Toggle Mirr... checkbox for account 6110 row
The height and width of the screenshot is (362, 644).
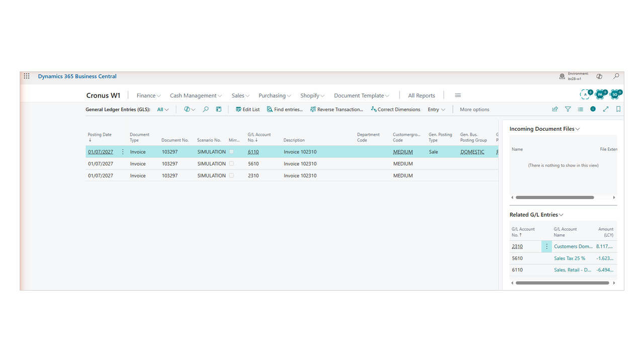(231, 152)
